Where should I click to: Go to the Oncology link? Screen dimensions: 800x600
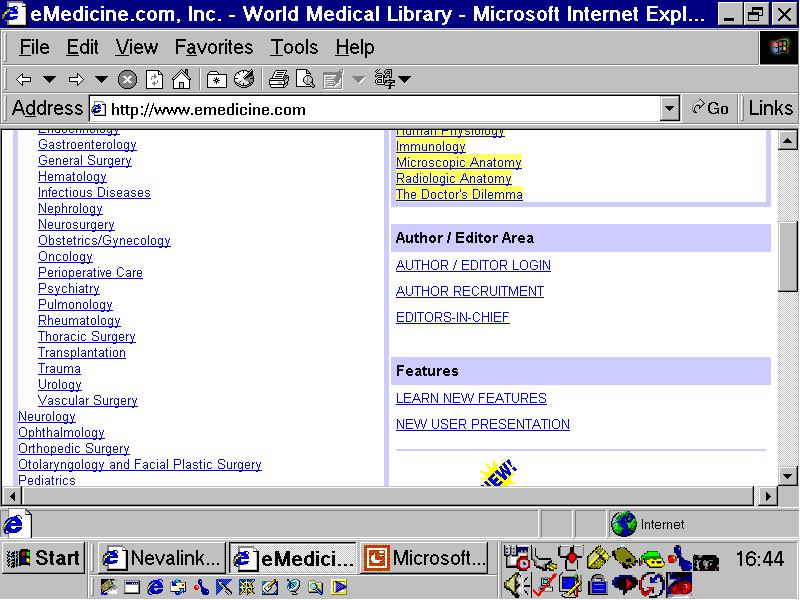point(65,257)
